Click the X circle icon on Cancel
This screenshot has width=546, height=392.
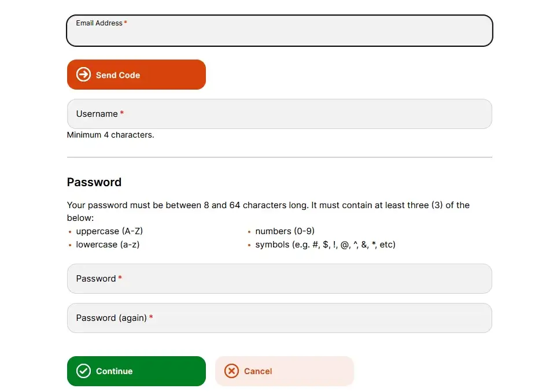coord(231,371)
